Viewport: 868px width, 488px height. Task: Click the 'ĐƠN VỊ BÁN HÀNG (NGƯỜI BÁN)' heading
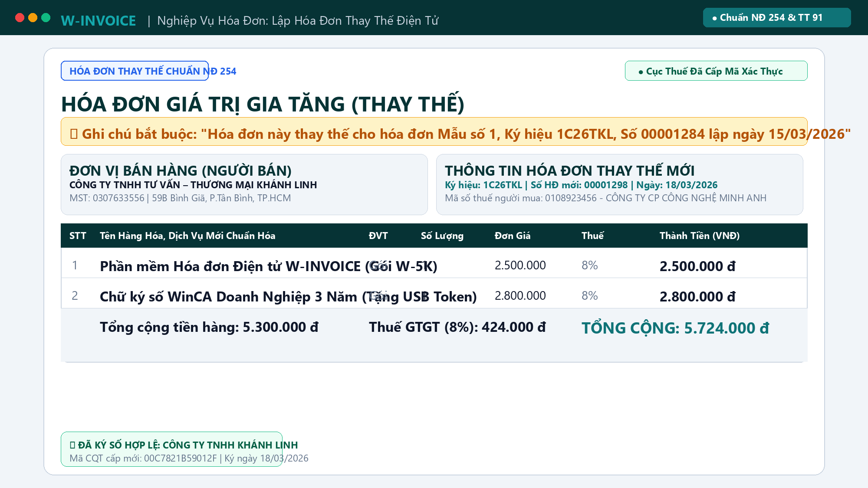tap(181, 170)
